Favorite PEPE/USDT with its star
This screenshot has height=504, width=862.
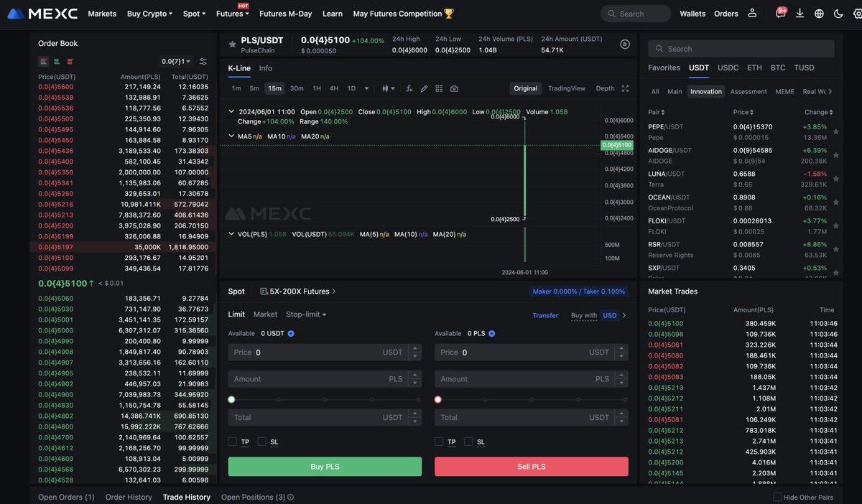[835, 131]
